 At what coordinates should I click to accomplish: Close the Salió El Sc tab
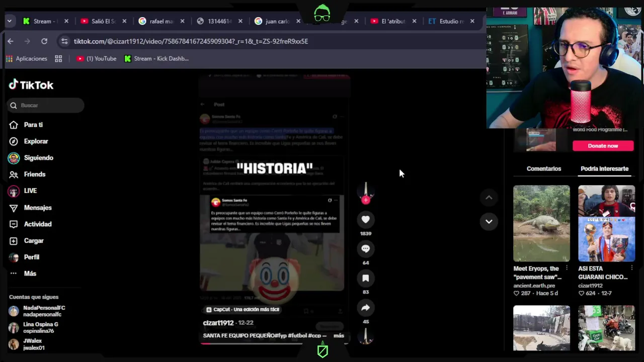pos(124,21)
